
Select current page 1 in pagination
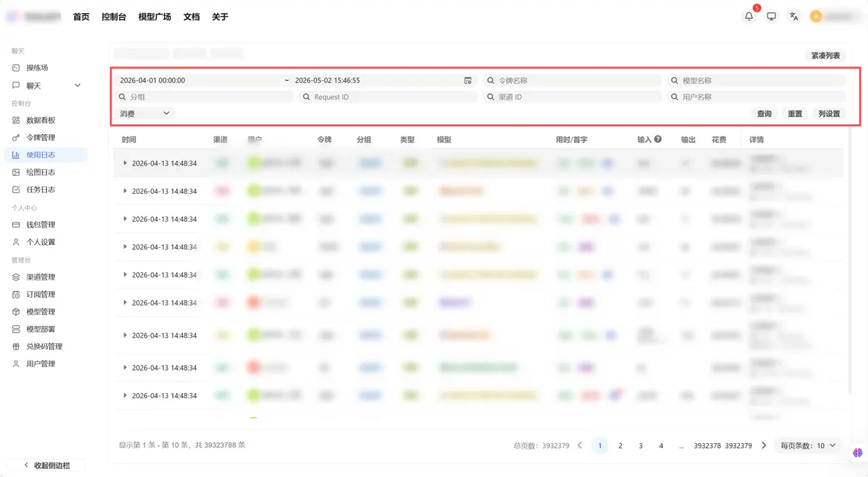click(x=600, y=446)
